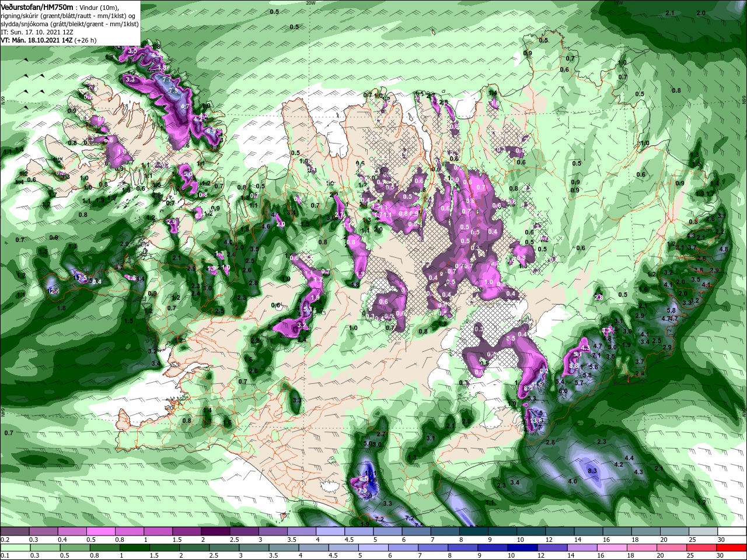The height and width of the screenshot is (560, 747).
Task: Click the map title Veðurstofan/HM750m
Action: 37,6
